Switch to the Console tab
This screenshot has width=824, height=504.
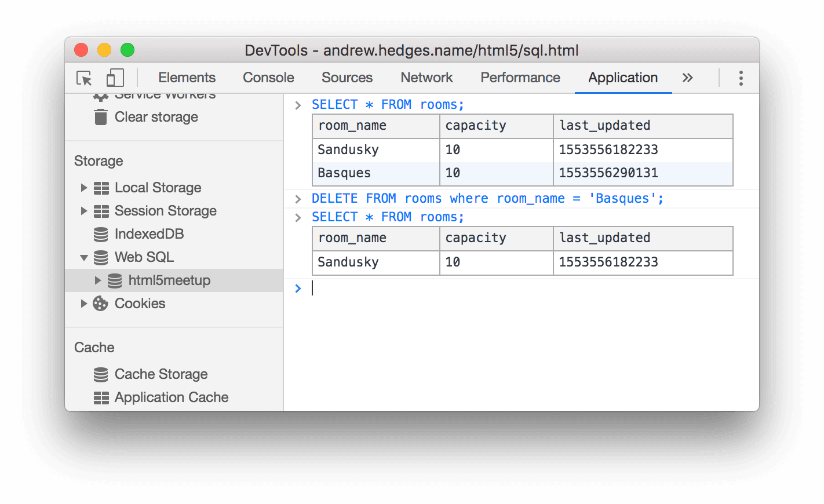(x=268, y=77)
